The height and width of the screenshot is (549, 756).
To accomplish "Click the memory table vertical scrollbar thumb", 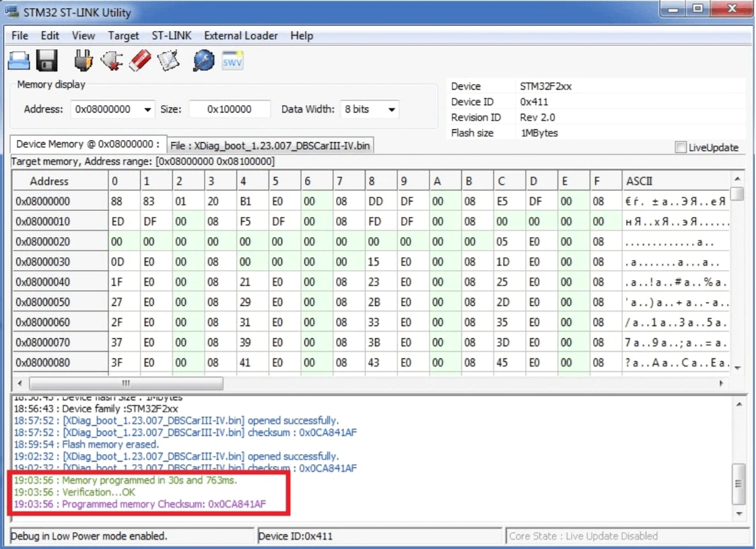I will 736,193.
